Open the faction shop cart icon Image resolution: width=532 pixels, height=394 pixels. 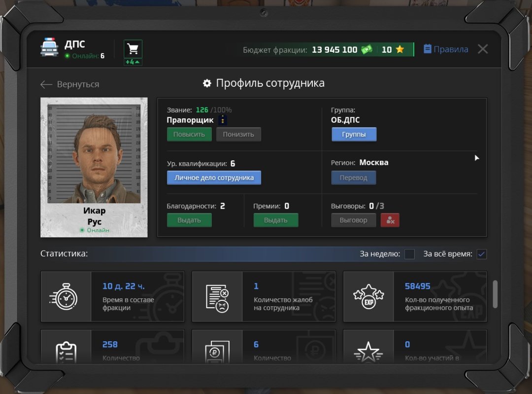pyautogui.click(x=133, y=49)
